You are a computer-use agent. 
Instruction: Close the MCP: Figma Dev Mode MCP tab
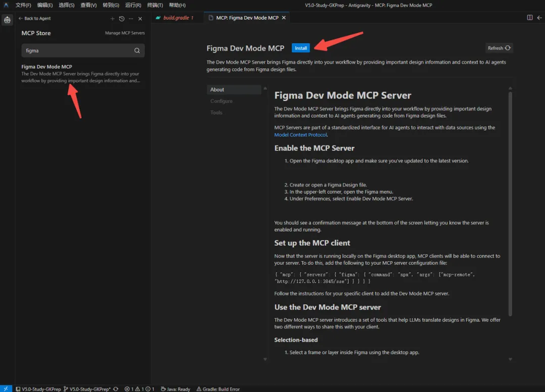pyautogui.click(x=284, y=18)
